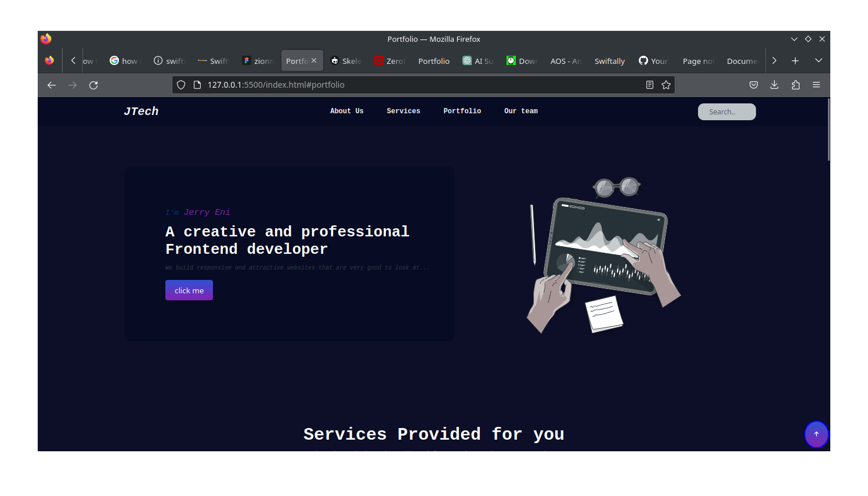Go back using the back arrow
Screen dimensions: 868x496
point(52,85)
